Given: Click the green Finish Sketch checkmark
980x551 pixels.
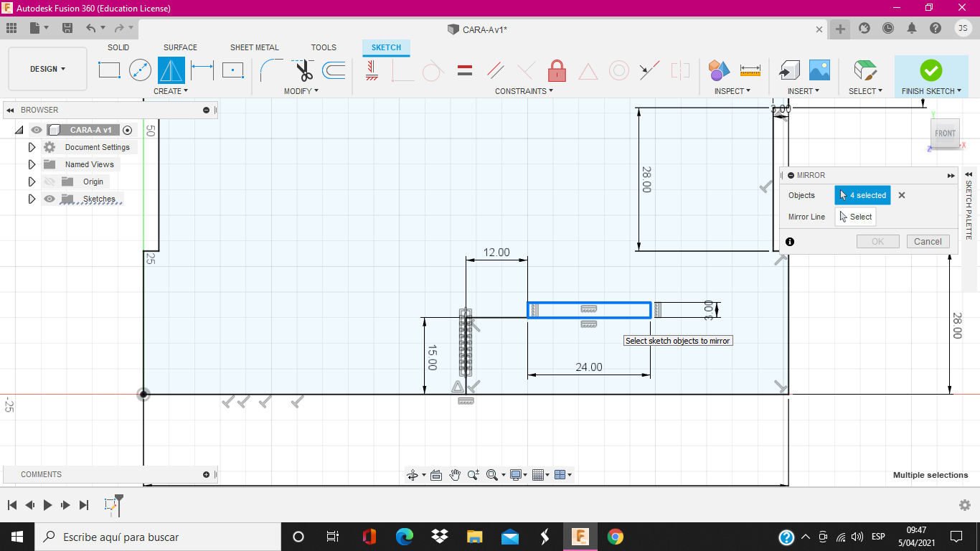Looking at the screenshot, I should tap(931, 70).
